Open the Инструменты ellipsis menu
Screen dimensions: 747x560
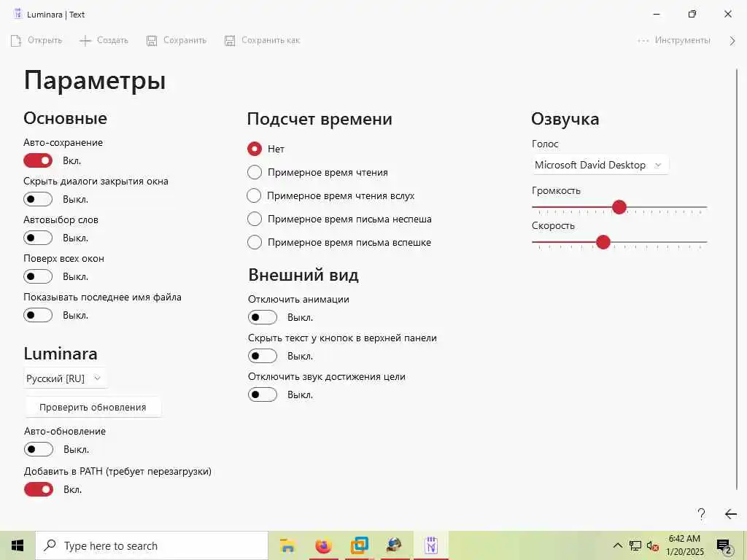[x=643, y=41]
